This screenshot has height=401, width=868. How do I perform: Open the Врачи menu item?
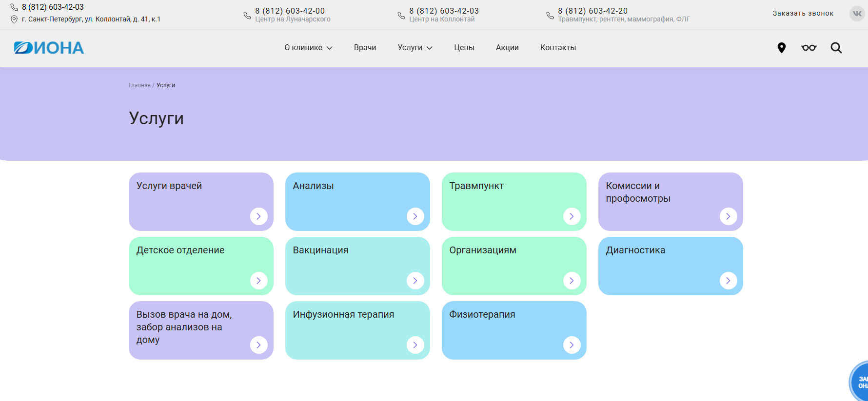coord(365,48)
